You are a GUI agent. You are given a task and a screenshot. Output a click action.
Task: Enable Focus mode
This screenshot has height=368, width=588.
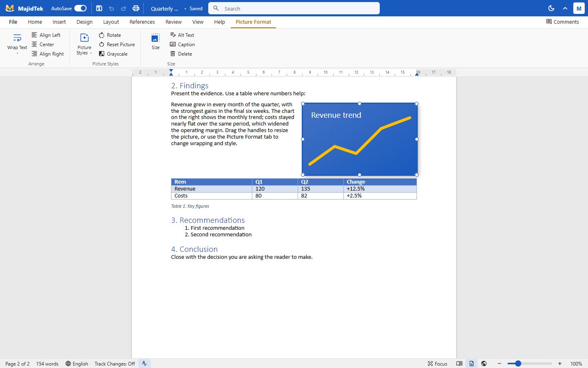437,364
